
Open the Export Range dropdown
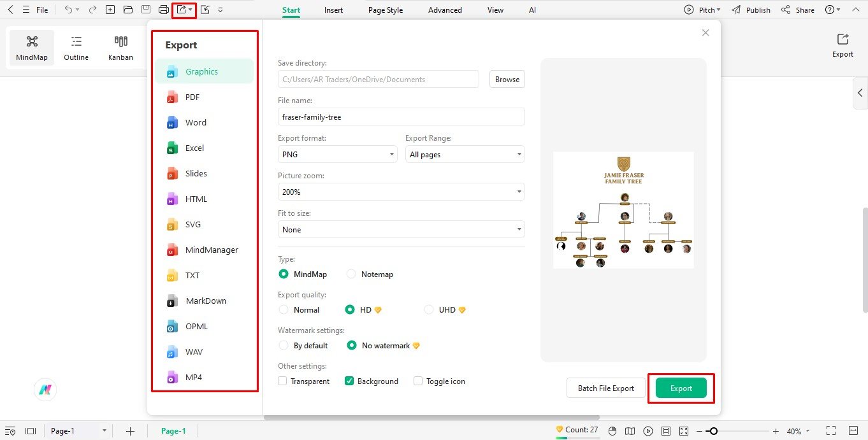pos(465,154)
